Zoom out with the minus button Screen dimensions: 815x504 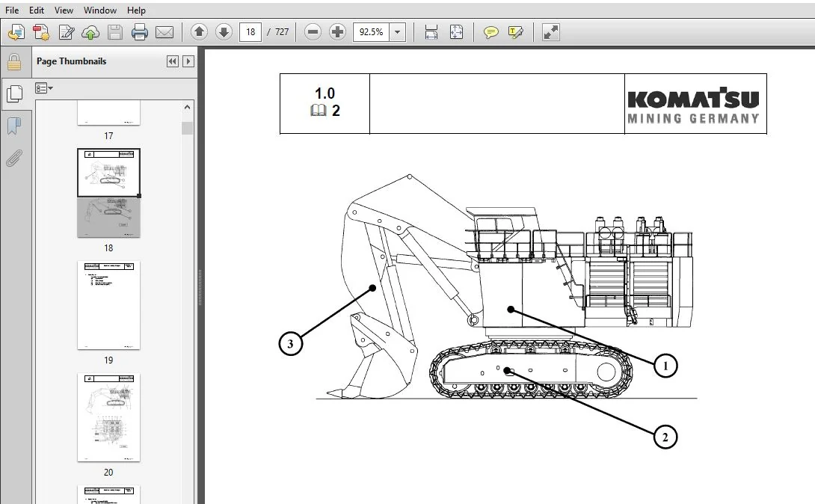[313, 31]
